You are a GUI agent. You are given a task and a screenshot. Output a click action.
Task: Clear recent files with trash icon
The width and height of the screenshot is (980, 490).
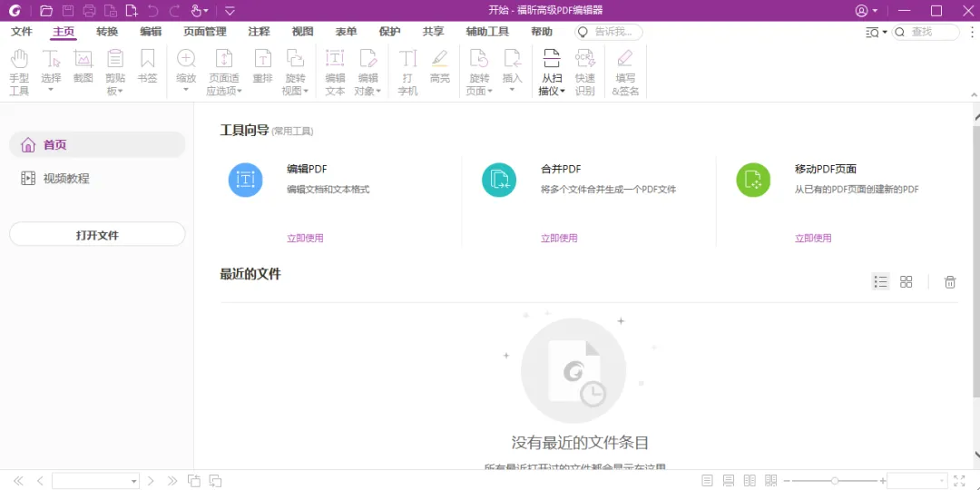tap(950, 282)
